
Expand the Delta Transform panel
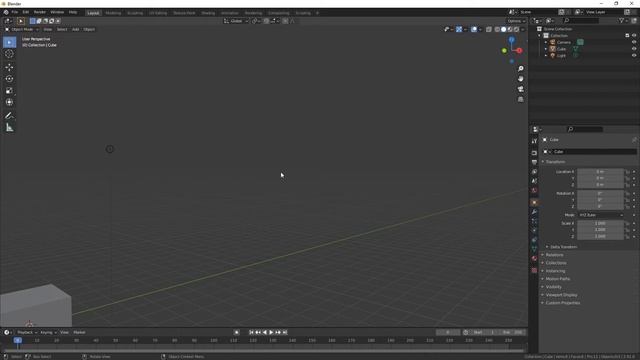tap(563, 247)
